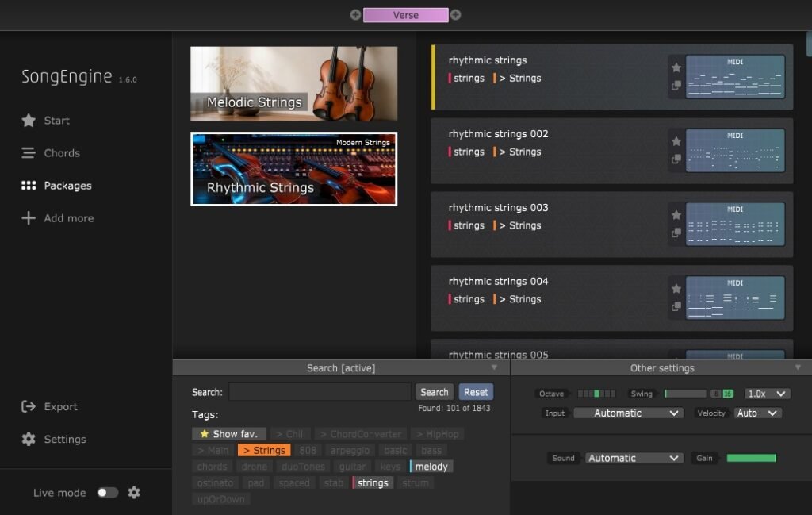Image resolution: width=812 pixels, height=515 pixels.
Task: Adjust the Octave selector
Action: (596, 394)
